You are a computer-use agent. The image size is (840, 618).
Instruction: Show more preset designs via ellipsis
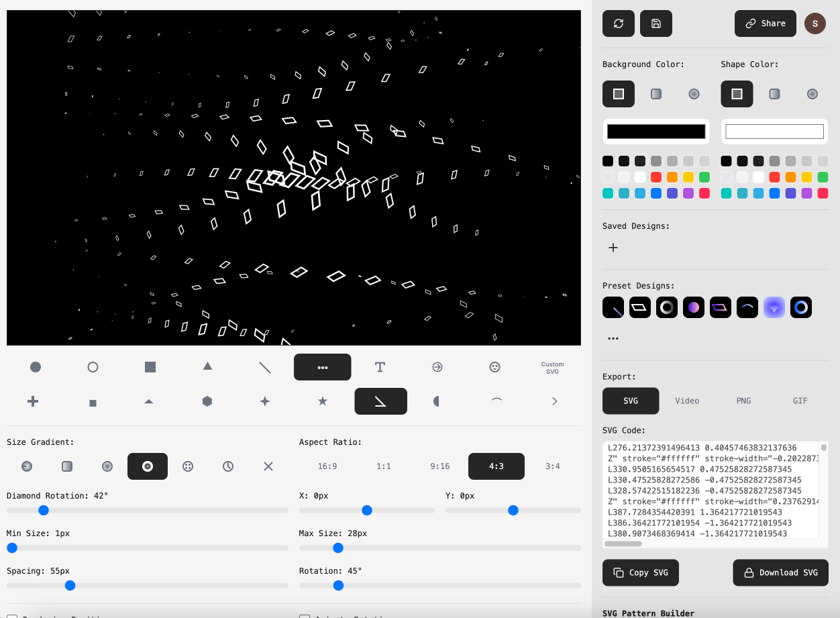tap(613, 339)
